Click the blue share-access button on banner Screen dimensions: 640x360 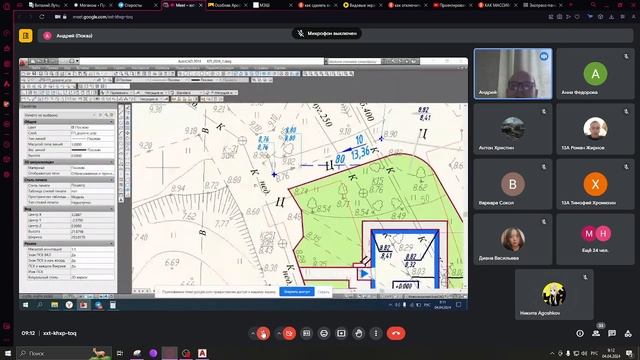(x=297, y=292)
